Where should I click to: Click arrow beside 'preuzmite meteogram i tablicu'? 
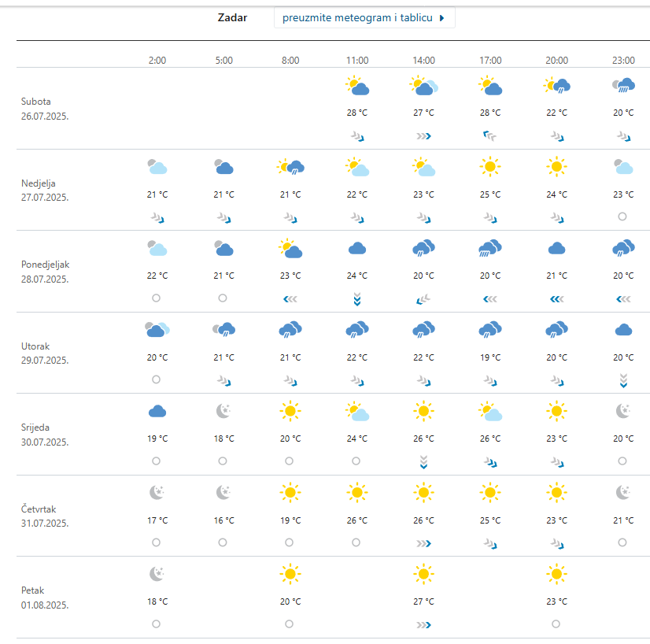click(x=442, y=17)
